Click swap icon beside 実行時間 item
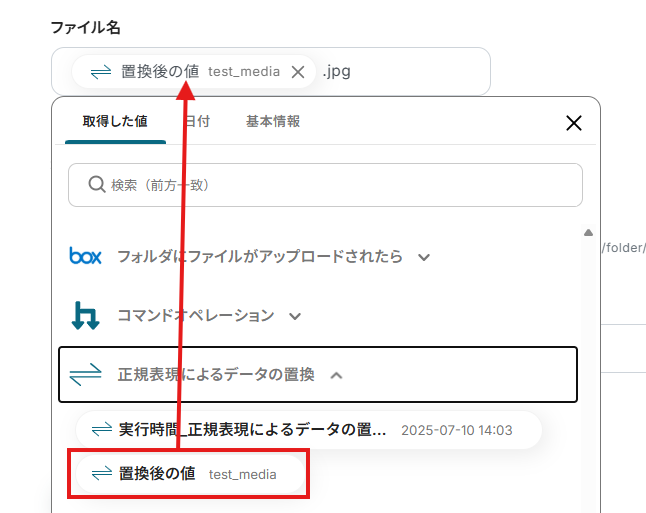This screenshot has width=646, height=513. (102, 429)
